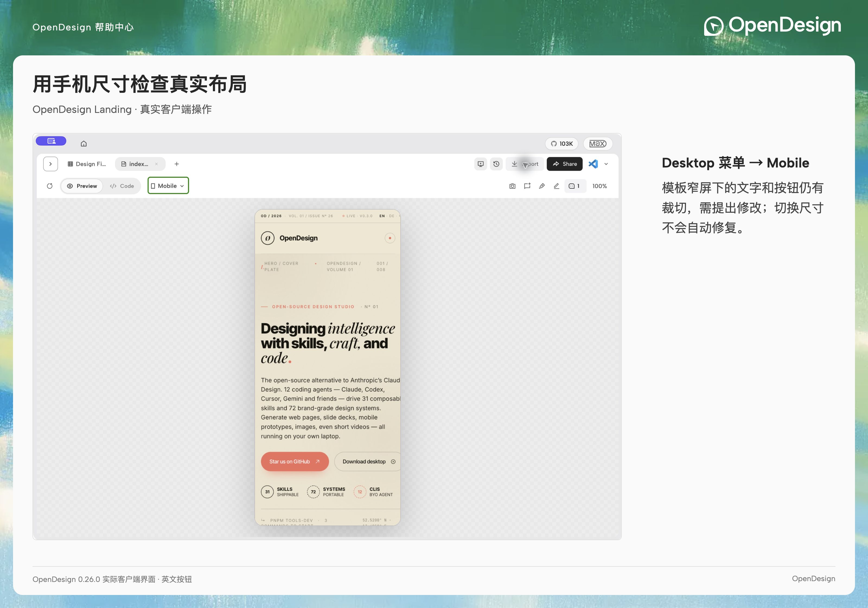The width and height of the screenshot is (868, 608).
Task: Click the 100% zoom level
Action: pyautogui.click(x=599, y=186)
